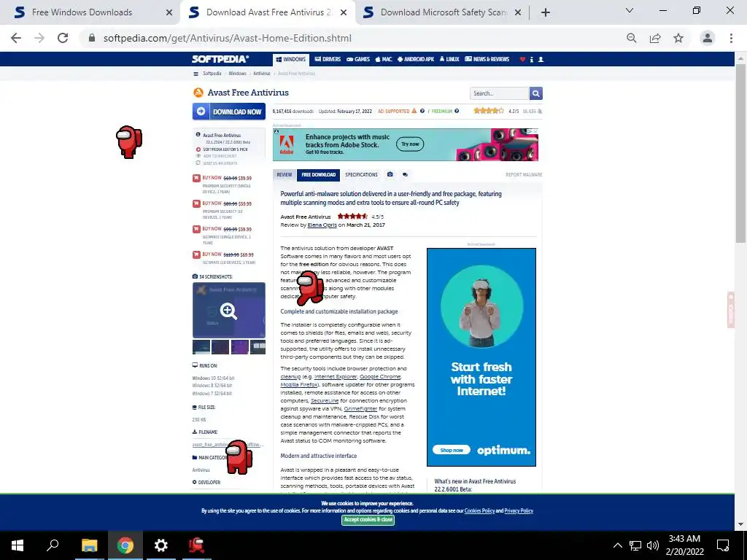Go to Windows breadcrumb link

click(237, 74)
